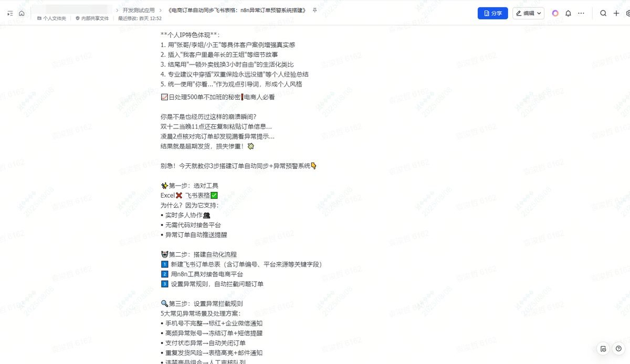
Task: Open notifications bell
Action: pos(568,13)
